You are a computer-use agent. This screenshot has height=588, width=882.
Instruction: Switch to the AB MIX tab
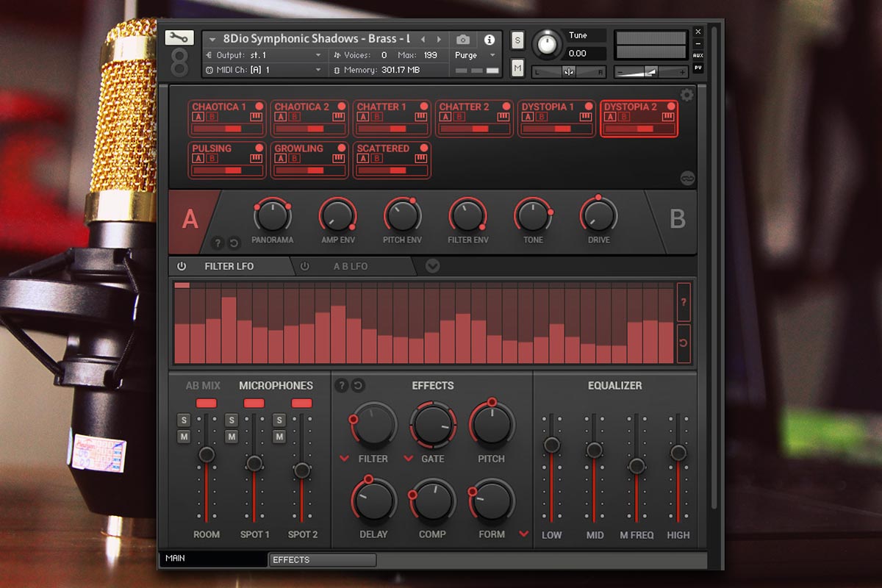coord(203,385)
